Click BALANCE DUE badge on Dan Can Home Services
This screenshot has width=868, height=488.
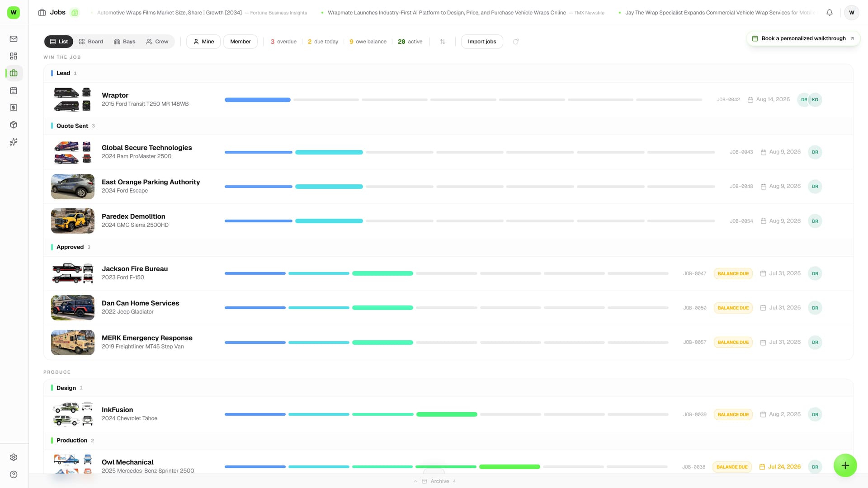pos(733,308)
